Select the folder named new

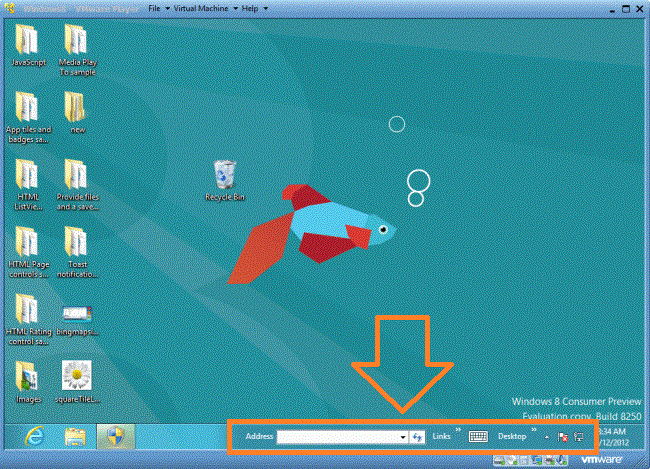(x=77, y=112)
